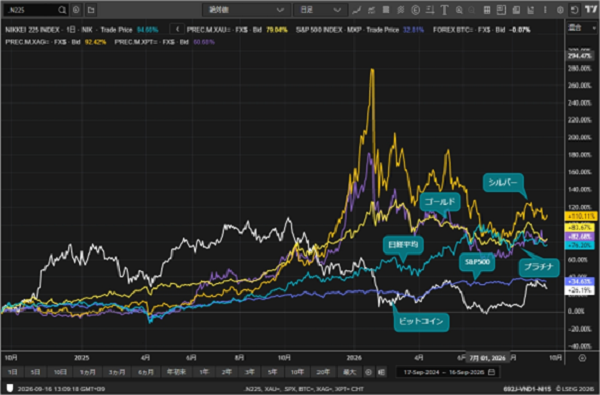
Task: Click the compare-series icon beside line chart
Action: pyautogui.click(x=371, y=10)
